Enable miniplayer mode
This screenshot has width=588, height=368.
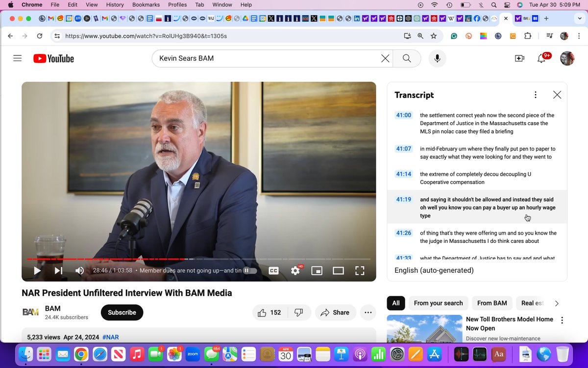(x=317, y=270)
